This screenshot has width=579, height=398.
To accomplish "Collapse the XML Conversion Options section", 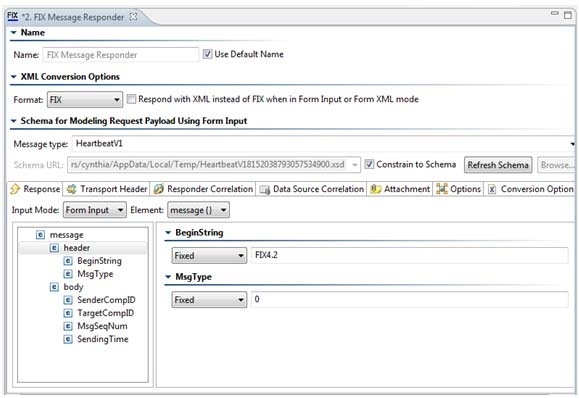I will 14,77.
